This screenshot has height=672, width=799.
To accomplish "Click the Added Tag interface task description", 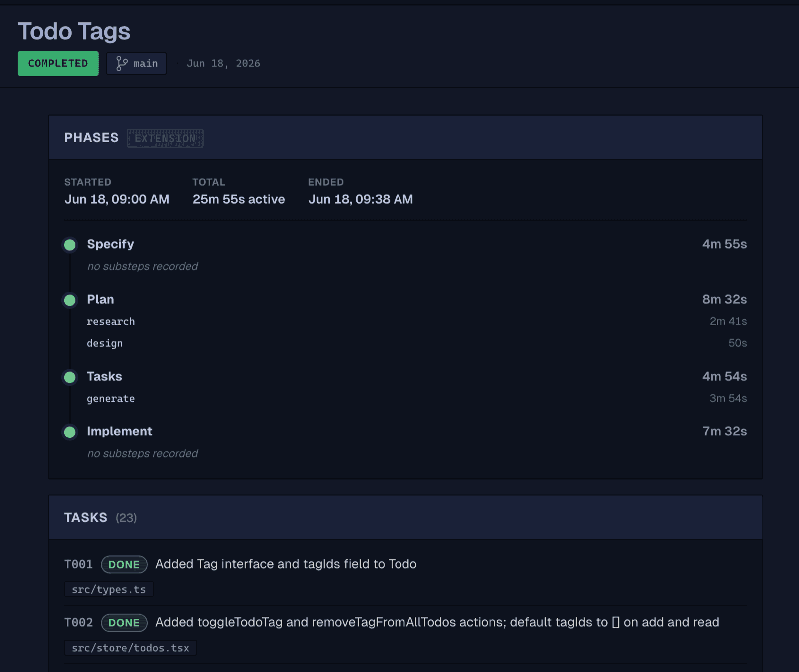I will point(286,564).
